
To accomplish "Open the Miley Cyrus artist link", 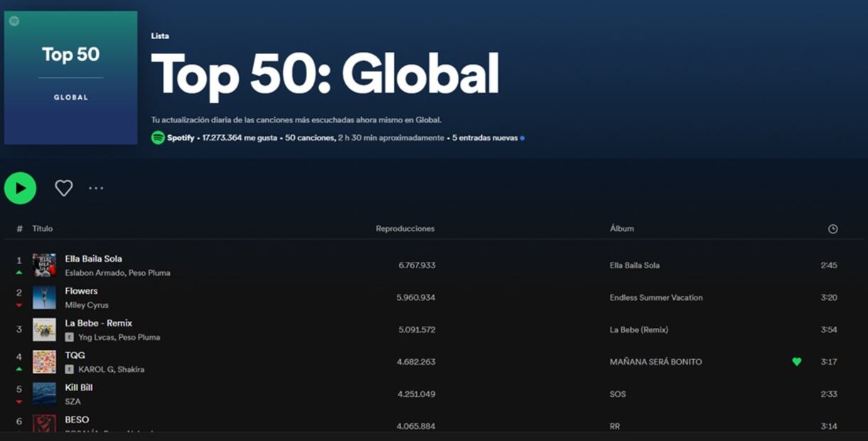I will (87, 305).
